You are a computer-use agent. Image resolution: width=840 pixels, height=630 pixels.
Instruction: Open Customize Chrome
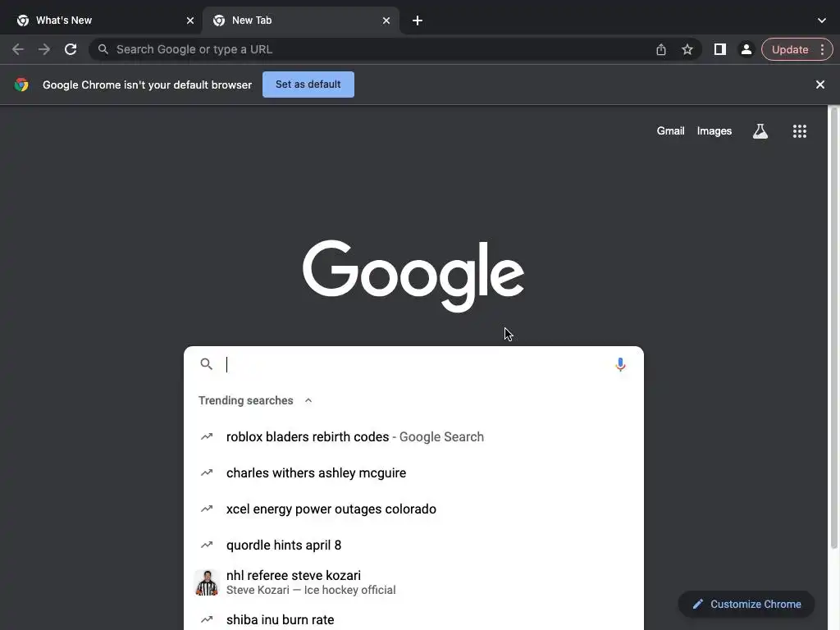[746, 605]
